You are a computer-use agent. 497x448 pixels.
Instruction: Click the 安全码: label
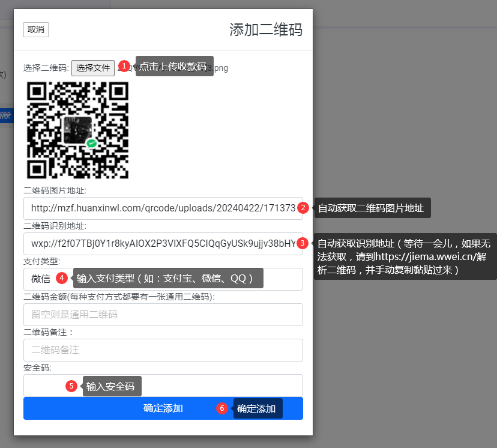click(x=37, y=368)
